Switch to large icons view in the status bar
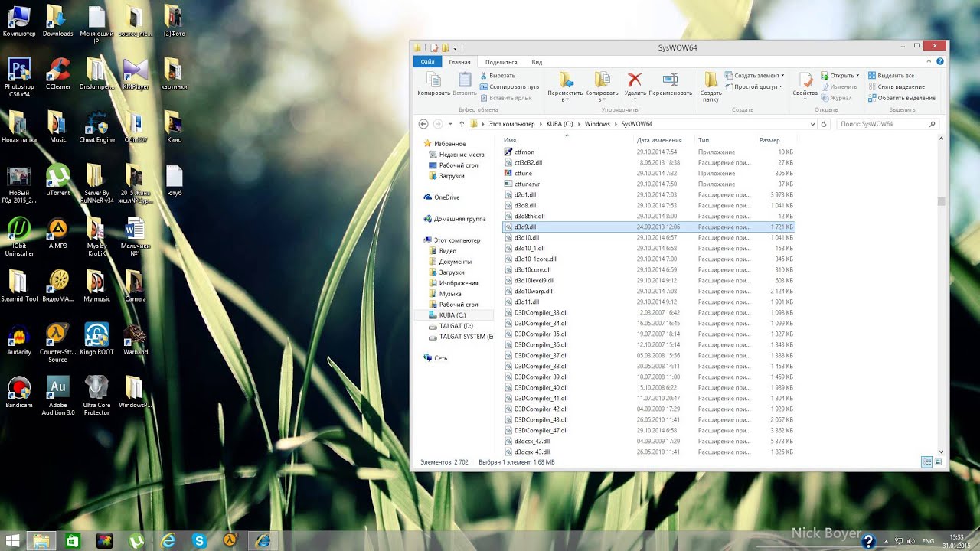 [939, 462]
